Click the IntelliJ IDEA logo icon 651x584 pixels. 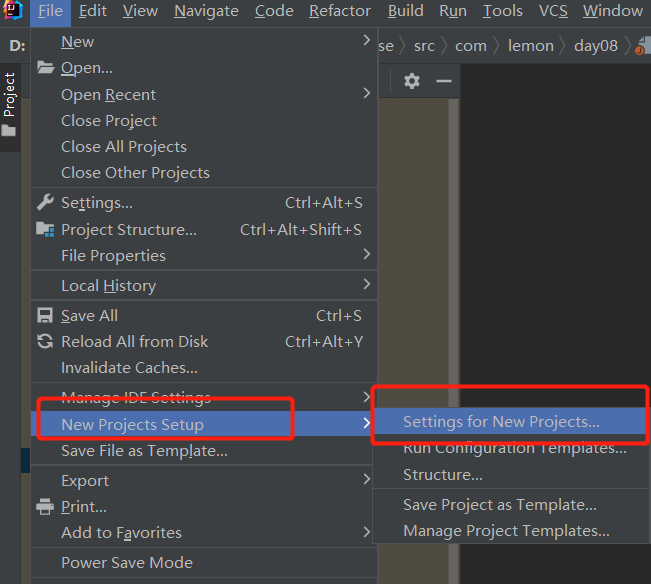click(14, 11)
